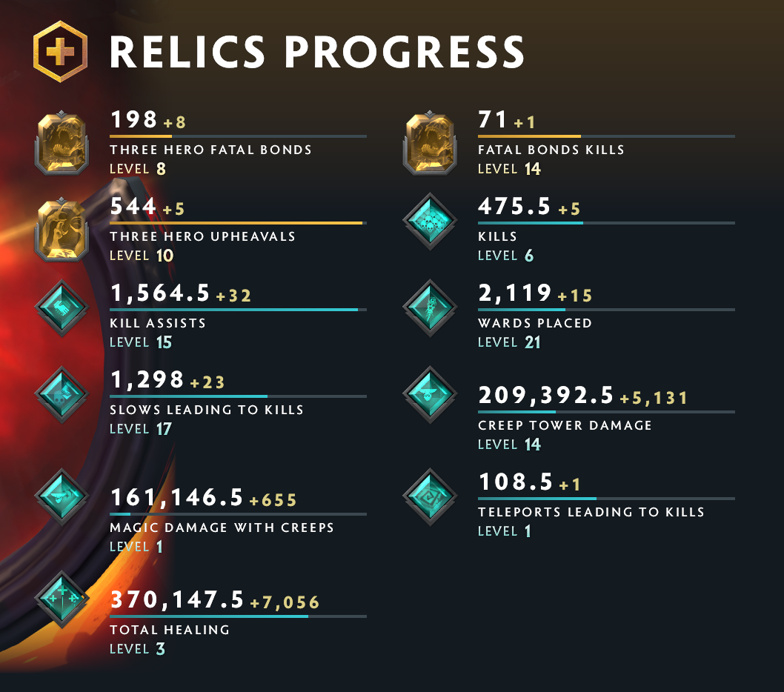Select the Teleports Leading To Kills relic icon
Image resolution: width=784 pixels, height=692 pixels.
(430, 496)
